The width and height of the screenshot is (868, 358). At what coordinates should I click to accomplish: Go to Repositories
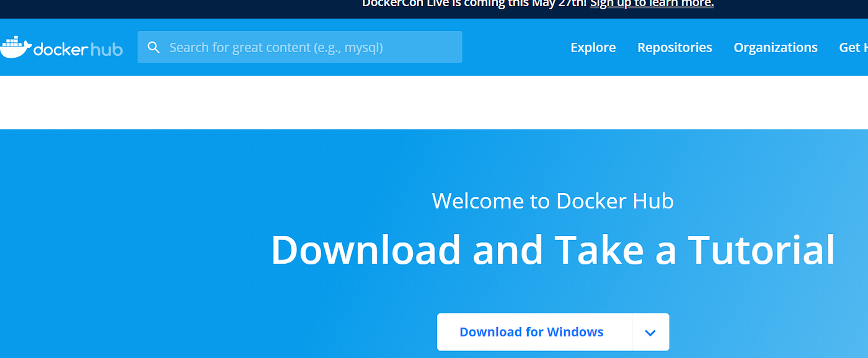coord(675,48)
